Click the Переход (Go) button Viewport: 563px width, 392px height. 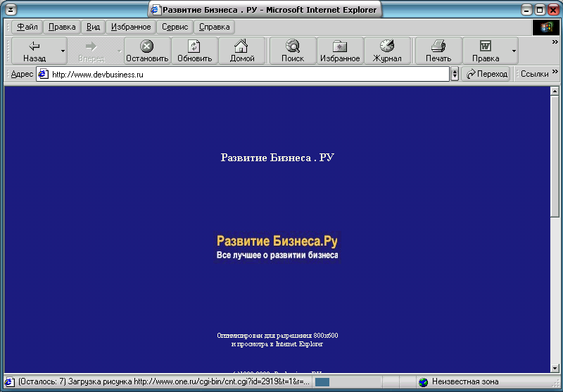coord(486,74)
